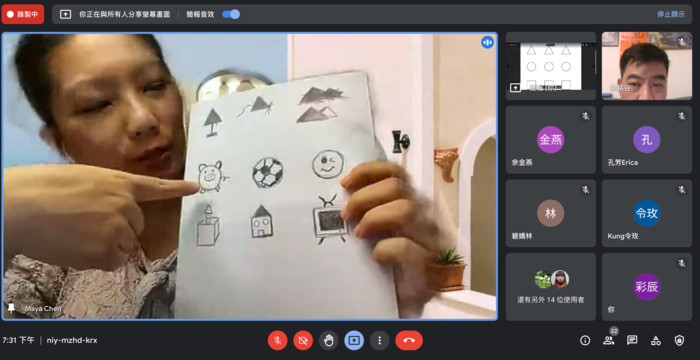
Task: Open the more options three-dot menu
Action: click(x=379, y=341)
